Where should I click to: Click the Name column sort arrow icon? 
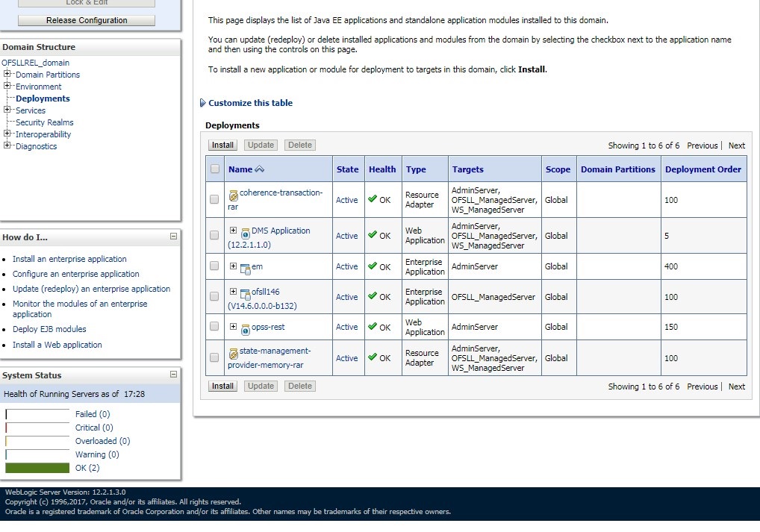click(x=259, y=169)
